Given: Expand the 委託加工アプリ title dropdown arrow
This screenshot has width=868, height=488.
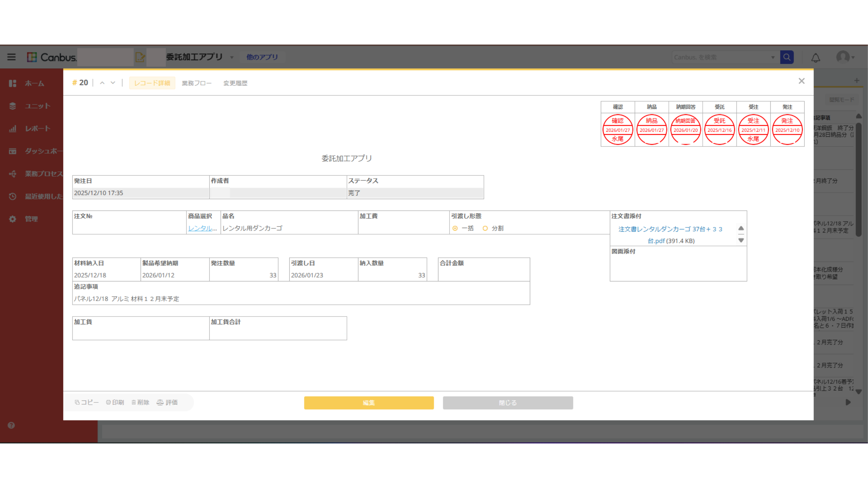Looking at the screenshot, I should pyautogui.click(x=232, y=57).
